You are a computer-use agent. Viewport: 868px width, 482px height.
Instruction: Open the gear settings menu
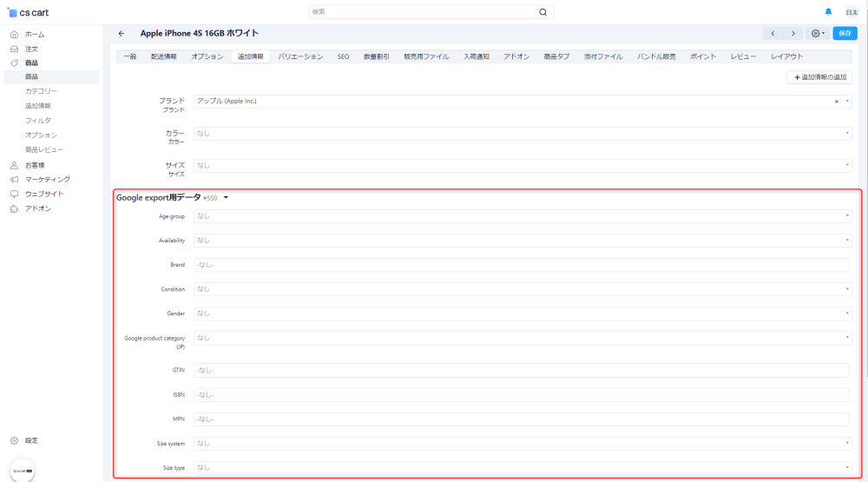(818, 33)
